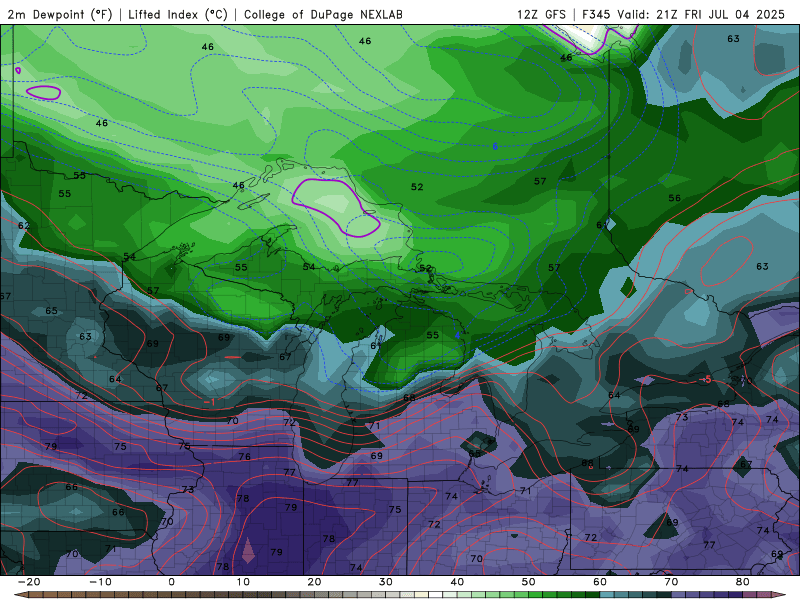
Task: Click the "College of DuPage NEXLAB" credit text
Action: [x=323, y=14]
